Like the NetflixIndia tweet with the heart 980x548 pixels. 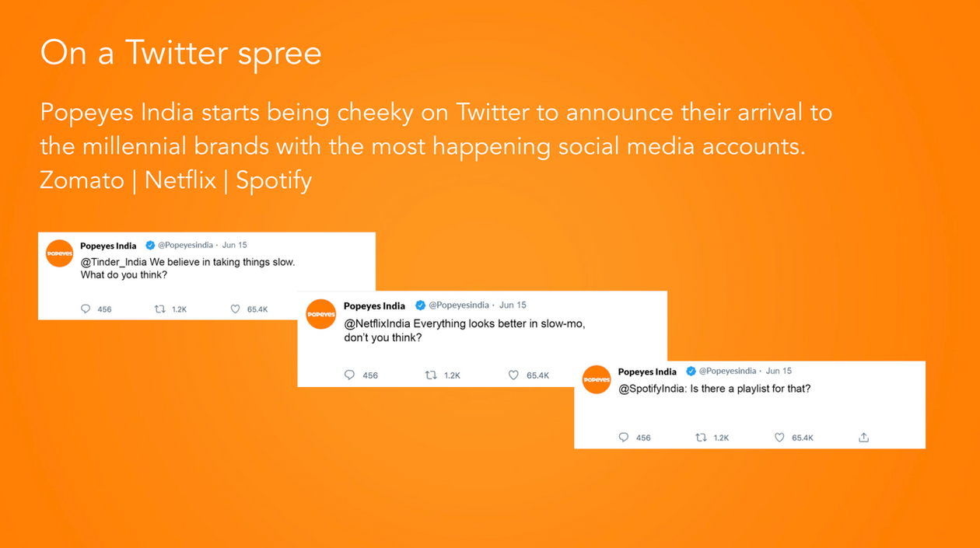pos(513,375)
